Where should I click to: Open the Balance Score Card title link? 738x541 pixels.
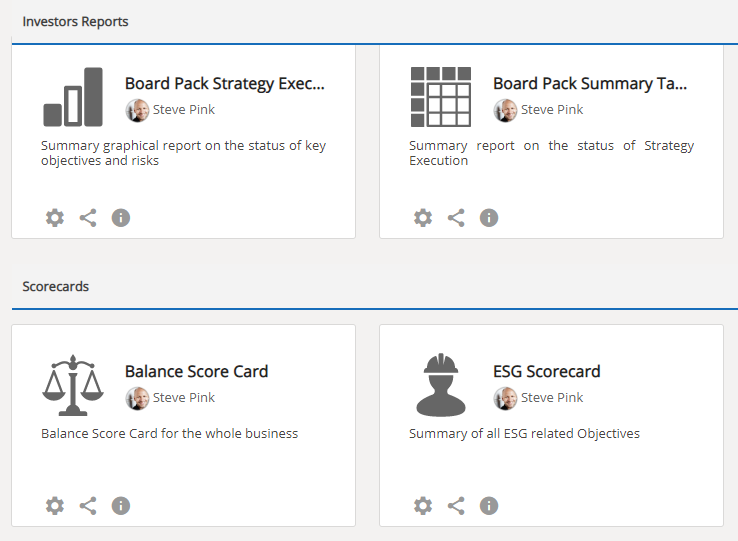pos(196,371)
